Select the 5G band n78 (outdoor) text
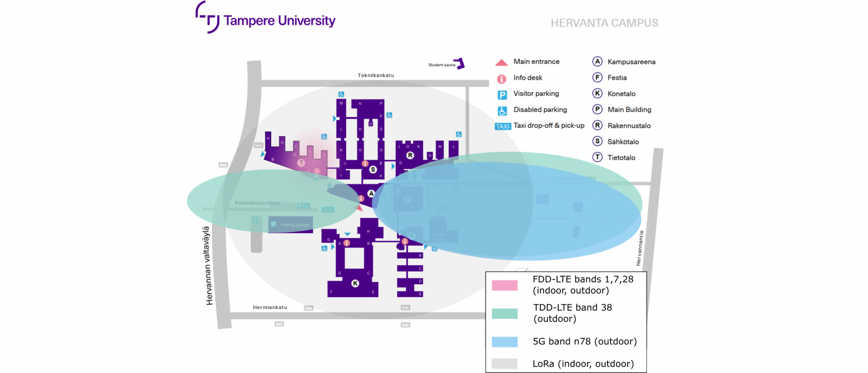 tap(585, 342)
